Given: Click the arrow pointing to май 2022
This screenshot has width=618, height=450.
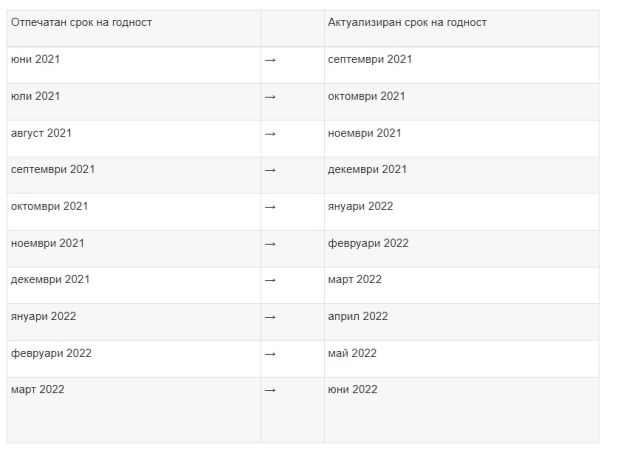Looking at the screenshot, I should pos(270,354).
